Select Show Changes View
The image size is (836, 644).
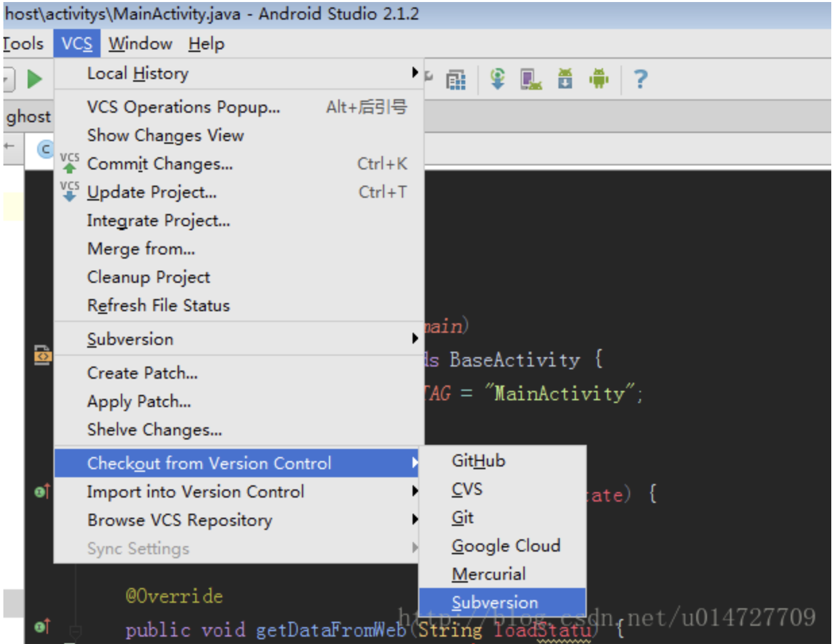(239, 135)
